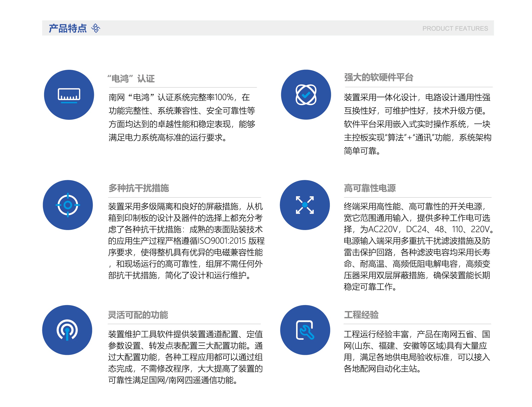The image size is (532, 407).
Task: Select the 工程经验 heading
Action: [x=361, y=315]
